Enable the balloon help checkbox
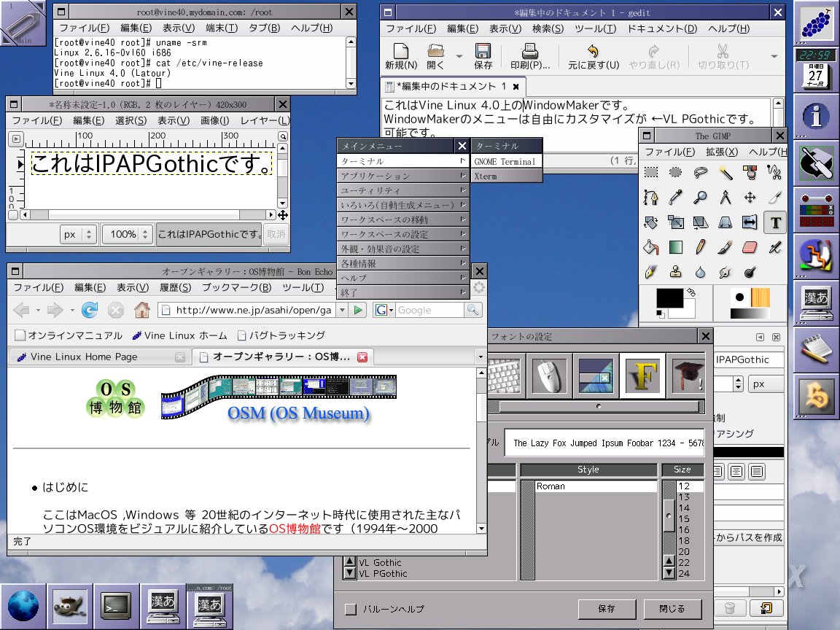 click(x=351, y=609)
